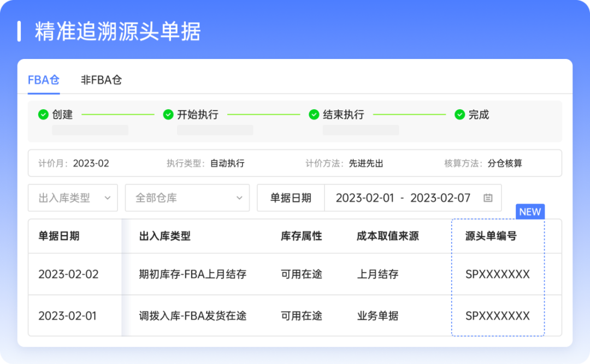Click the chevron on 全部仓库 filter
This screenshot has height=364, width=590.
point(240,198)
